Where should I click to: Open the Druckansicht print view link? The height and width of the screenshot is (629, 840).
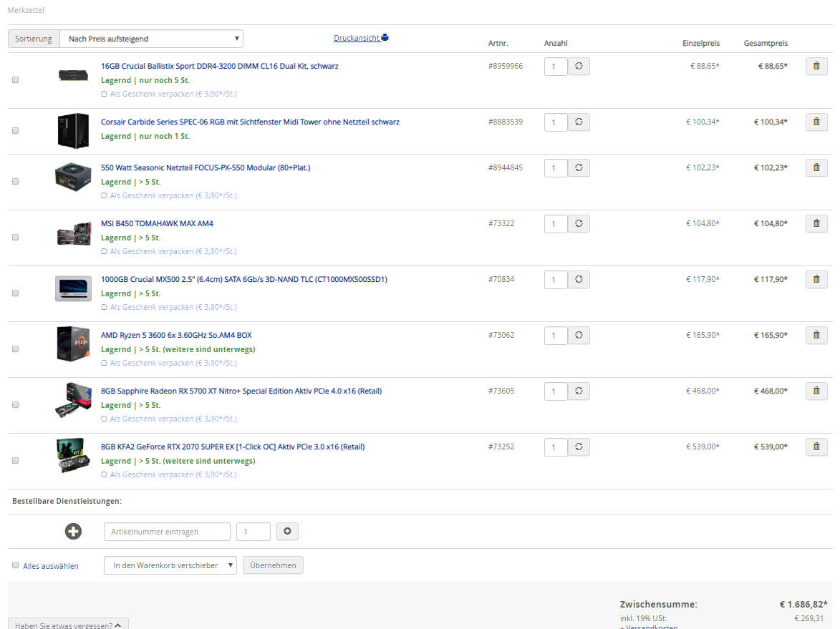click(x=361, y=38)
